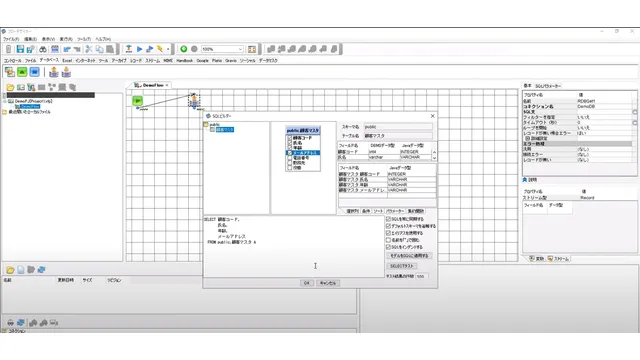
Task: Open the 編集 menu
Action: tap(30, 39)
